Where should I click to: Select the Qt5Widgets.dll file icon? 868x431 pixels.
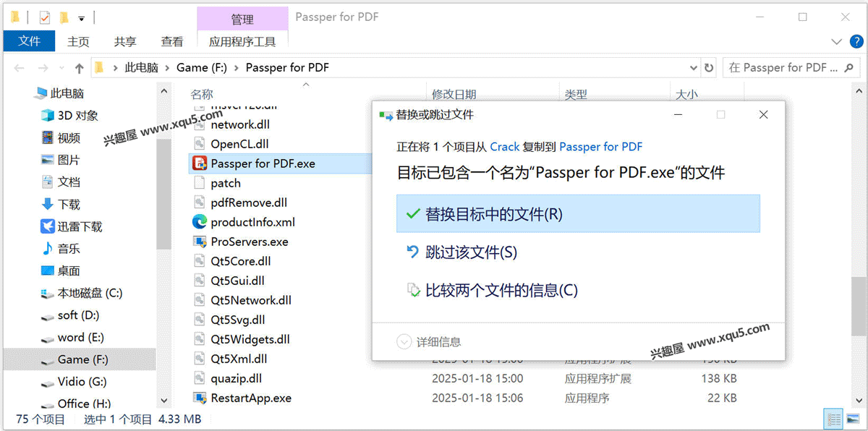tap(200, 339)
